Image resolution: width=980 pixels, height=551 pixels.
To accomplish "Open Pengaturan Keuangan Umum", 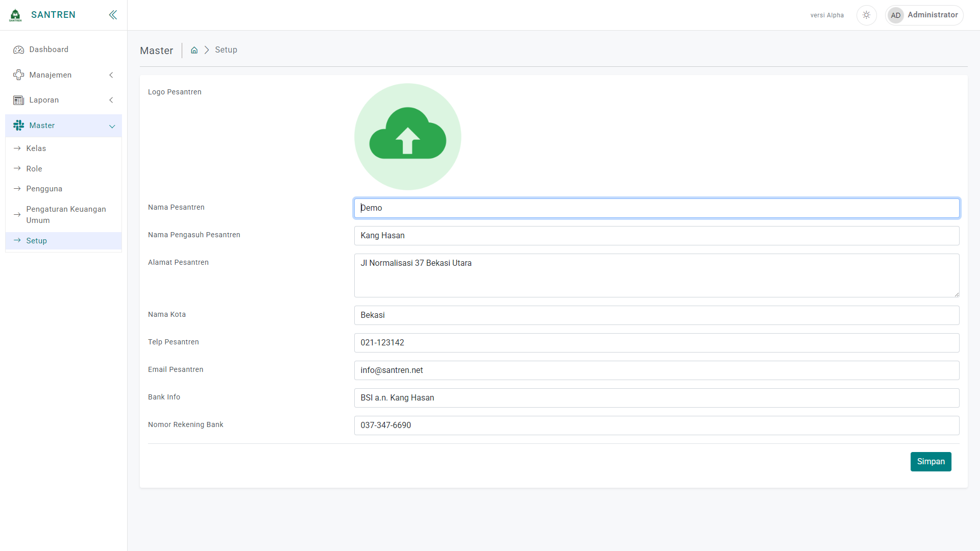I will coord(64,215).
